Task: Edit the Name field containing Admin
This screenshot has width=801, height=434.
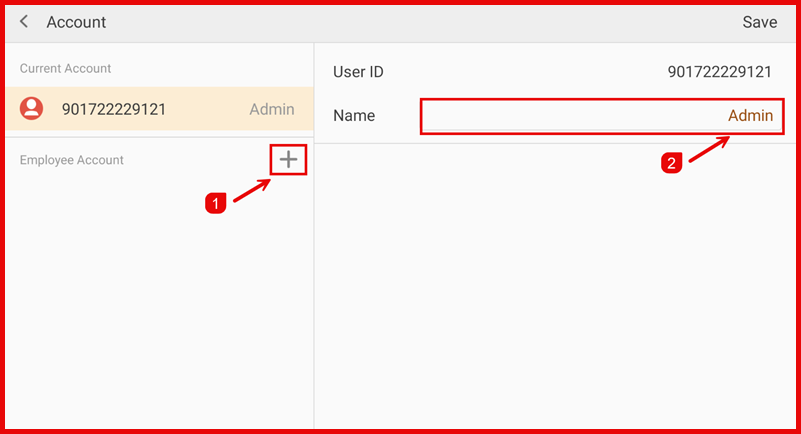Action: pyautogui.click(x=600, y=116)
